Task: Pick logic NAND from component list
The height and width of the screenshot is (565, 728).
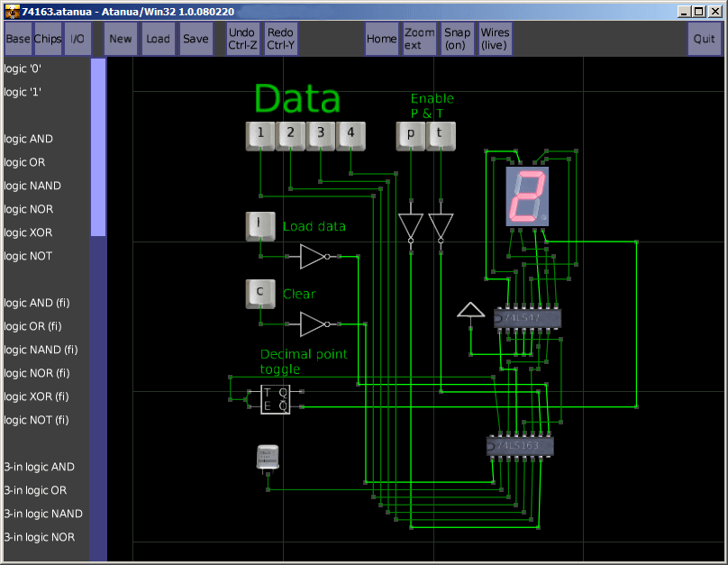Action: tap(33, 186)
